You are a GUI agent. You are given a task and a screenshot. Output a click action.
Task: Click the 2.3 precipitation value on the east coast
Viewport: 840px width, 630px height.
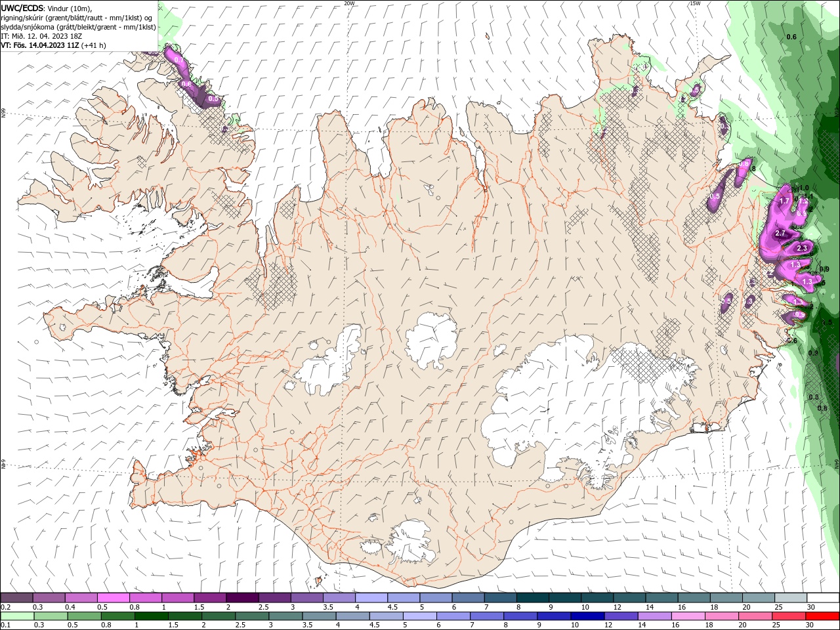[801, 249]
